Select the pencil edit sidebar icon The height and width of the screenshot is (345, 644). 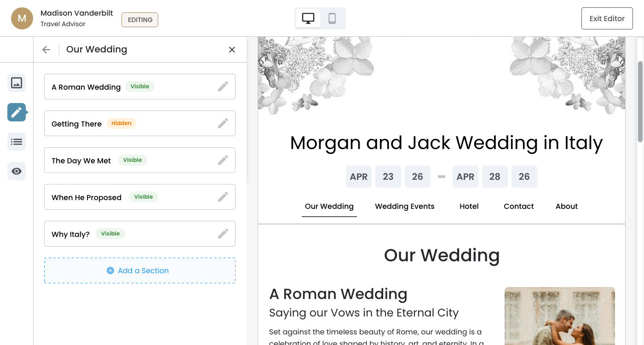(17, 112)
